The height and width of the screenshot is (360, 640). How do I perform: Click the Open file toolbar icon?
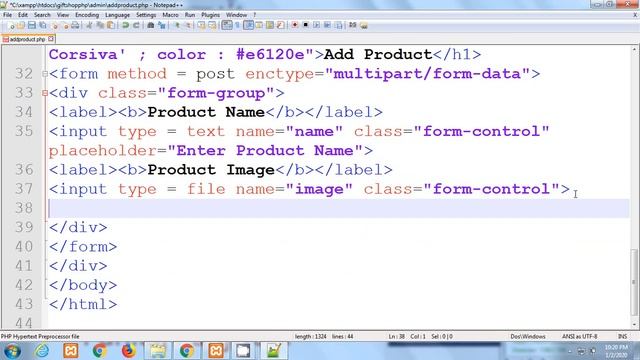tap(21, 25)
